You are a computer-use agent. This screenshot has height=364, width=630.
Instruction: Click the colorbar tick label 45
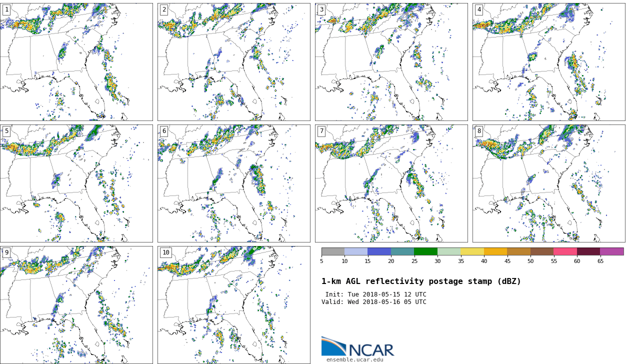coord(507,261)
